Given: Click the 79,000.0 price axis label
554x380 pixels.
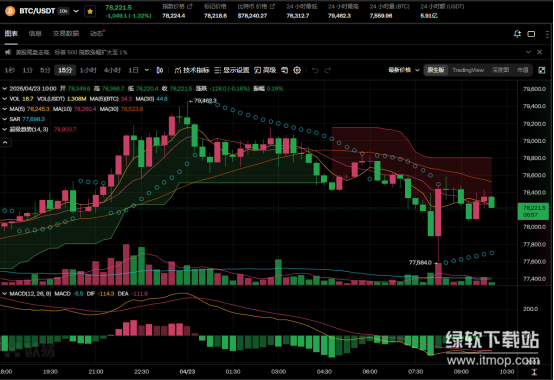Looking at the screenshot, I should (534, 141).
